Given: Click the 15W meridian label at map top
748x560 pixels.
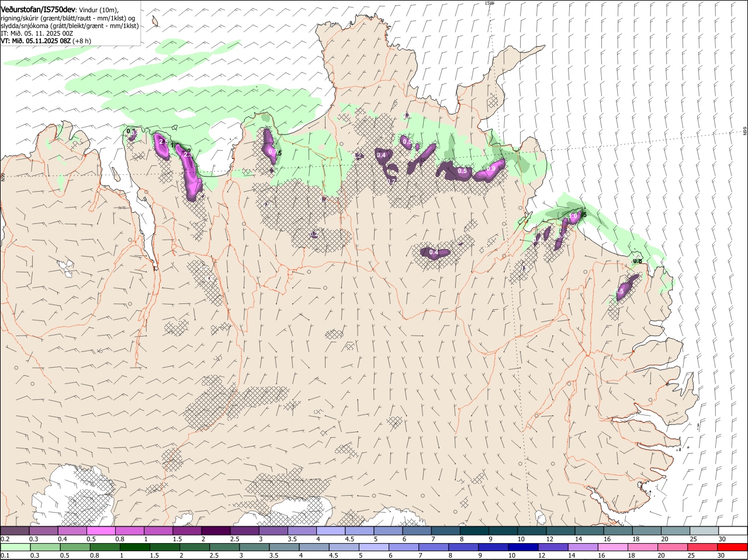Looking at the screenshot, I should coord(489,3).
